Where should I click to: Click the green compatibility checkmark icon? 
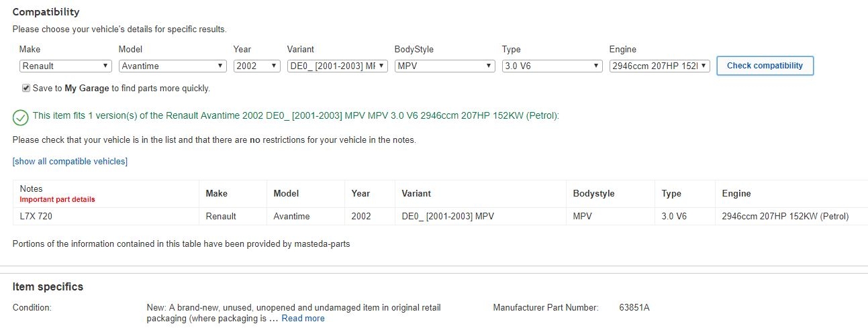click(x=20, y=117)
